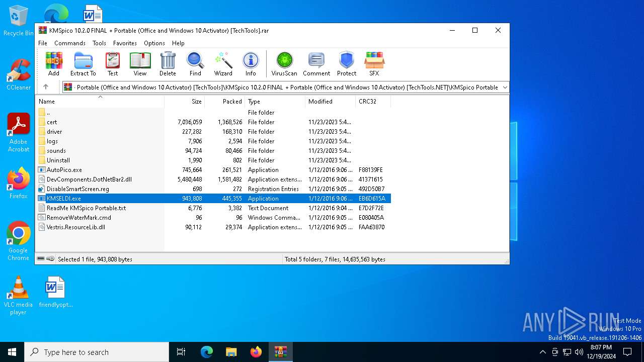
Task: Maximize the WinRAR window
Action: click(474, 30)
